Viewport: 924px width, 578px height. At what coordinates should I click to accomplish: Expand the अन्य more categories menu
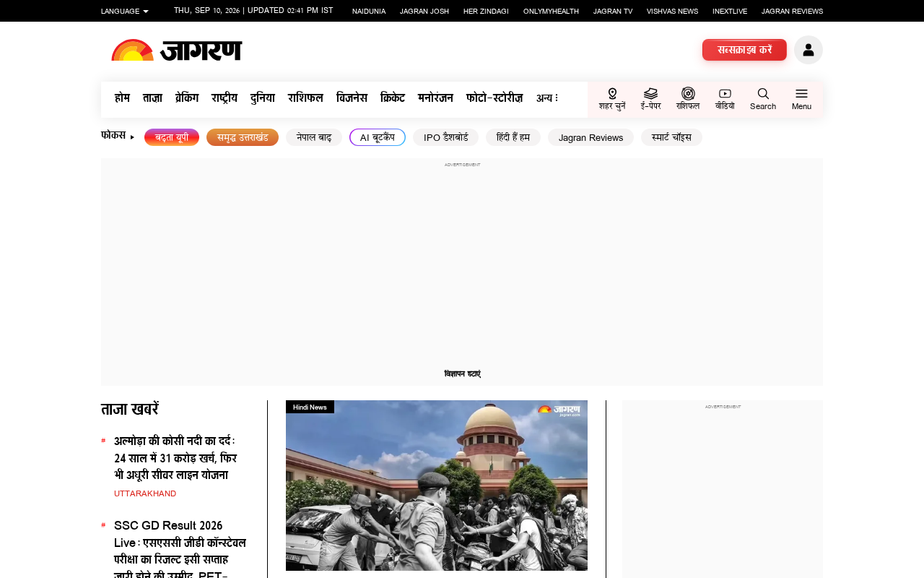point(546,98)
